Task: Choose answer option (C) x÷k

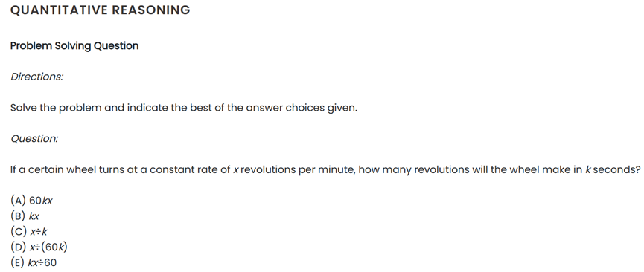Action: point(29,232)
